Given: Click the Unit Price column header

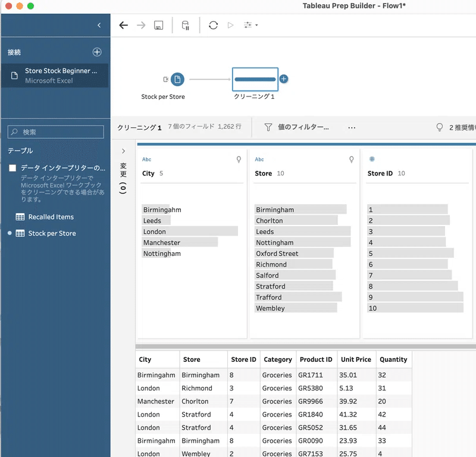Looking at the screenshot, I should point(356,359).
